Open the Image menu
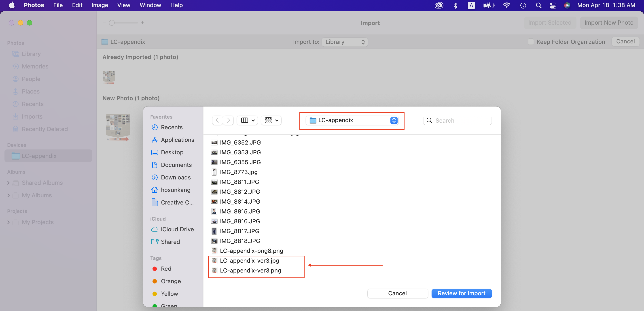This screenshot has width=644, height=311. [100, 5]
